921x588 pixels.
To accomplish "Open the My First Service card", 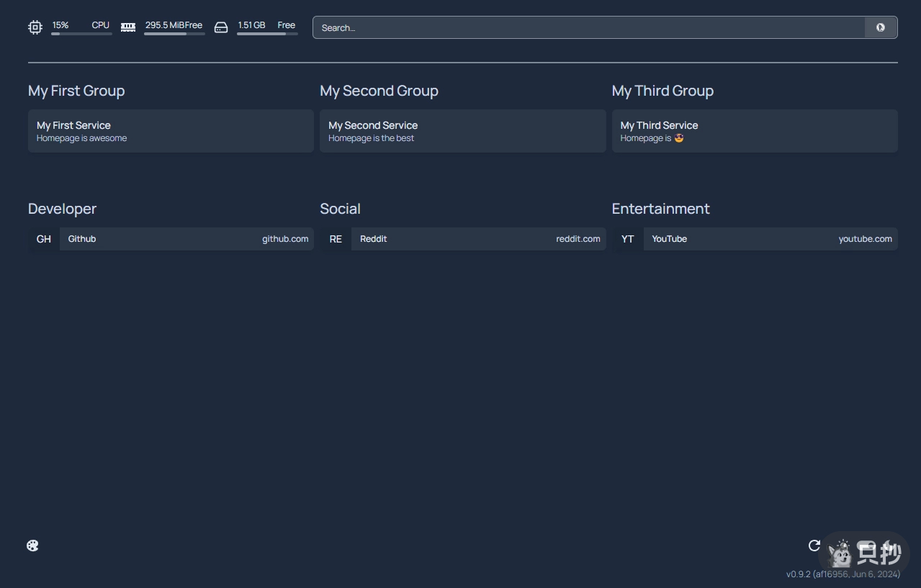I will tap(171, 131).
